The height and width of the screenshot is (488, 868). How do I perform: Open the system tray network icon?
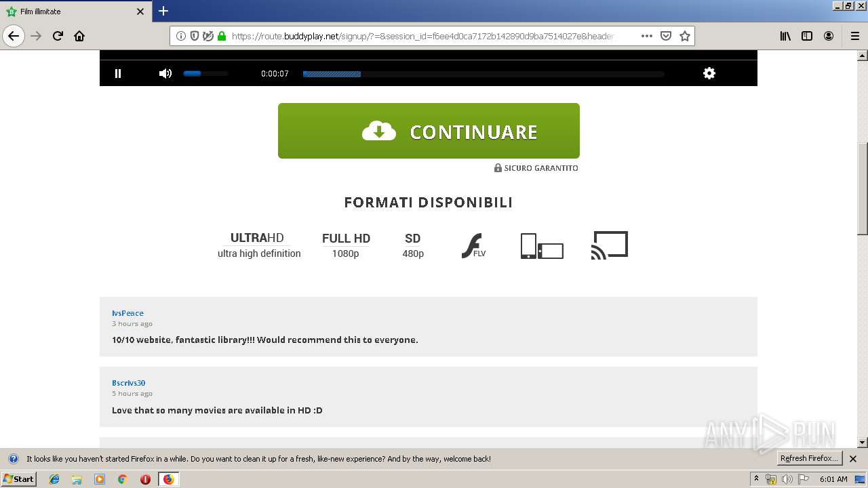[x=771, y=479]
